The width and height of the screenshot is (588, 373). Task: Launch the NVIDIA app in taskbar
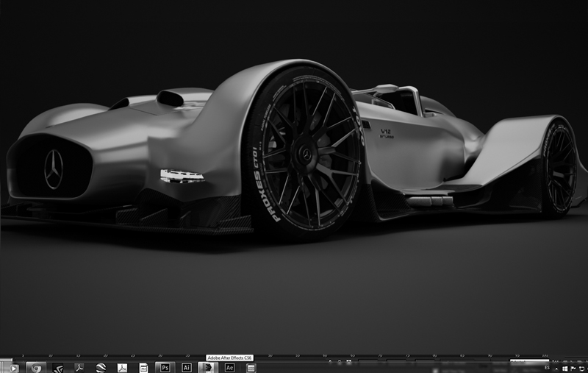[x=58, y=368]
